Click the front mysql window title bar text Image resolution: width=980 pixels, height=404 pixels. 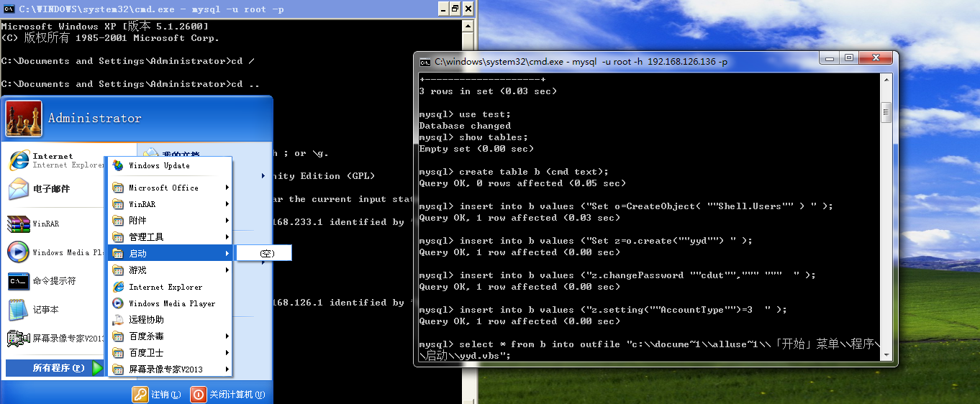[581, 62]
